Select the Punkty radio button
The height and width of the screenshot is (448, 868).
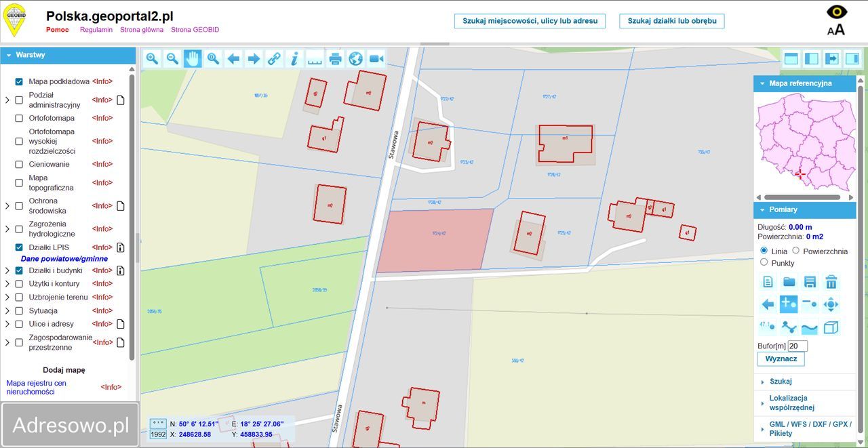[764, 262]
